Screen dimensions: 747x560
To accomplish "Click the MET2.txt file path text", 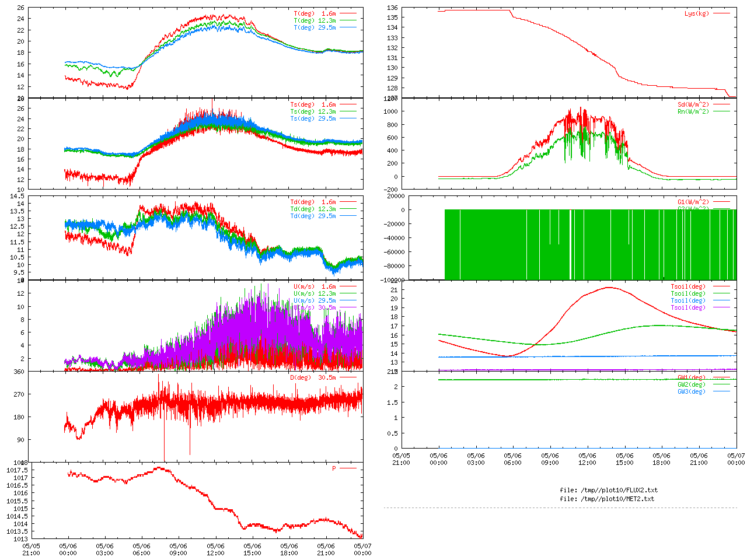I will coord(607,499).
